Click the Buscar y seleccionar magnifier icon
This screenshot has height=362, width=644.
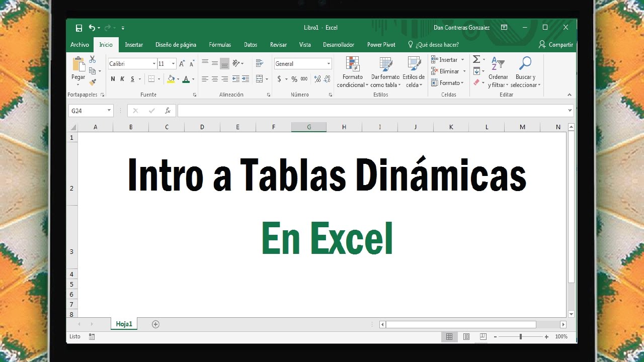tap(525, 63)
